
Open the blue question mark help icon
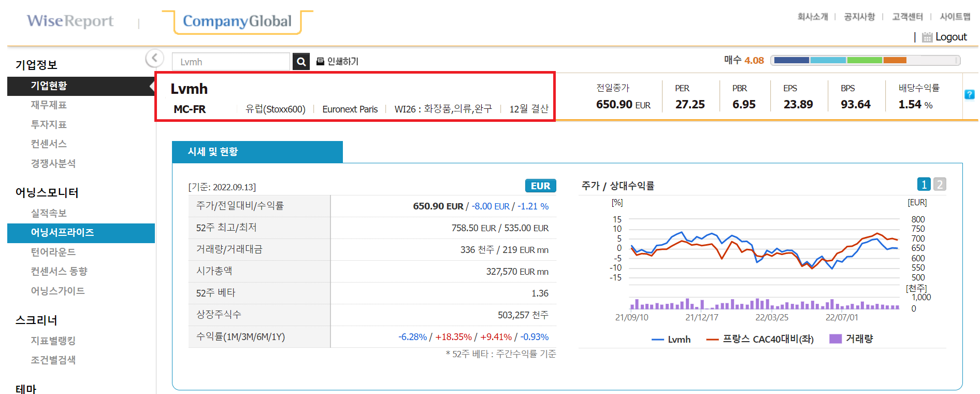[970, 94]
